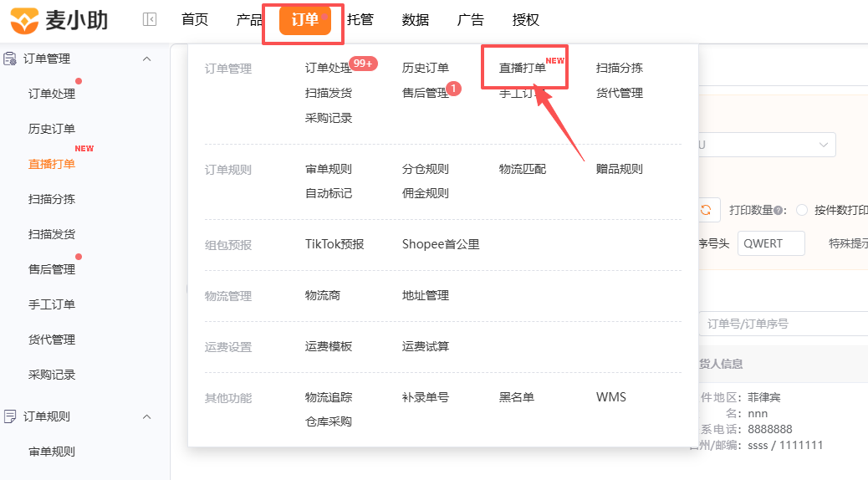Go to Shopee首公里
Screen dimensions: 868x480
(441, 244)
